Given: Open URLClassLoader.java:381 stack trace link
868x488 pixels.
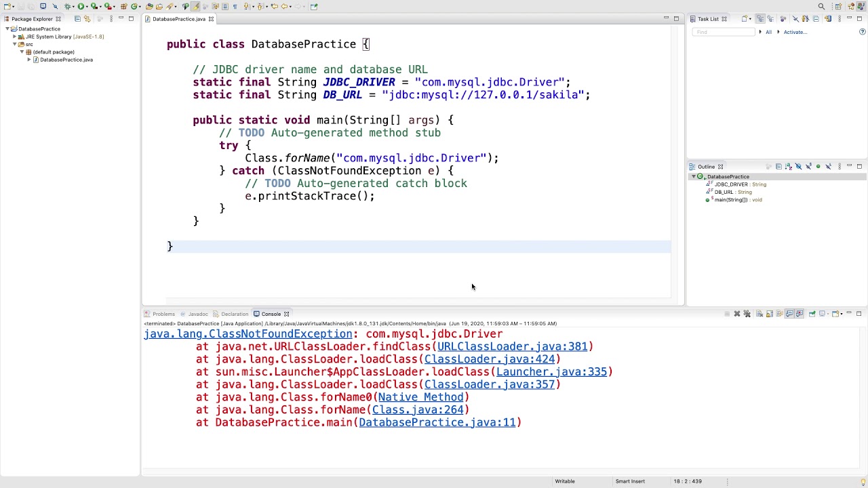Looking at the screenshot, I should 512,346.
